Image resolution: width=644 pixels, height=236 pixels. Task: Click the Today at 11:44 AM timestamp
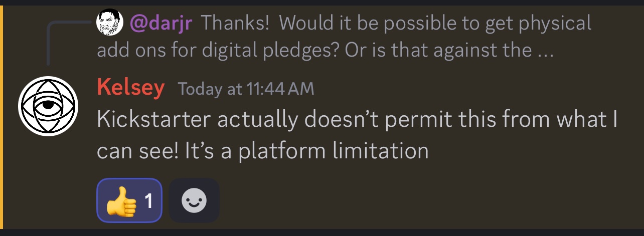tap(246, 89)
